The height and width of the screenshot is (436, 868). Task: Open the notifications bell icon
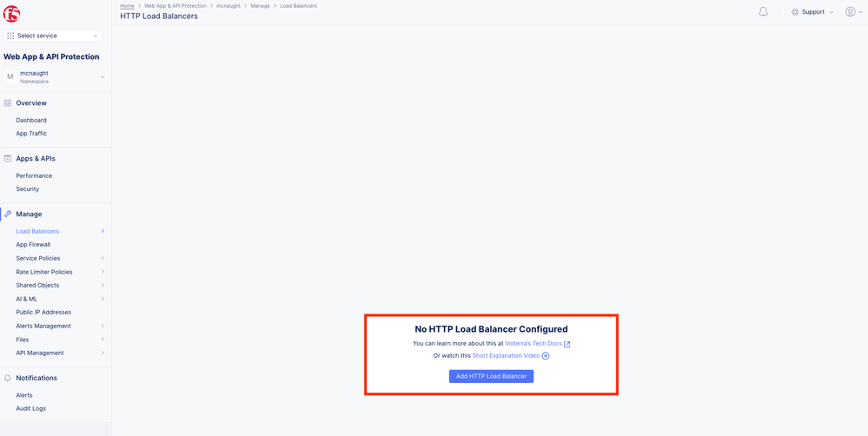[x=764, y=11]
